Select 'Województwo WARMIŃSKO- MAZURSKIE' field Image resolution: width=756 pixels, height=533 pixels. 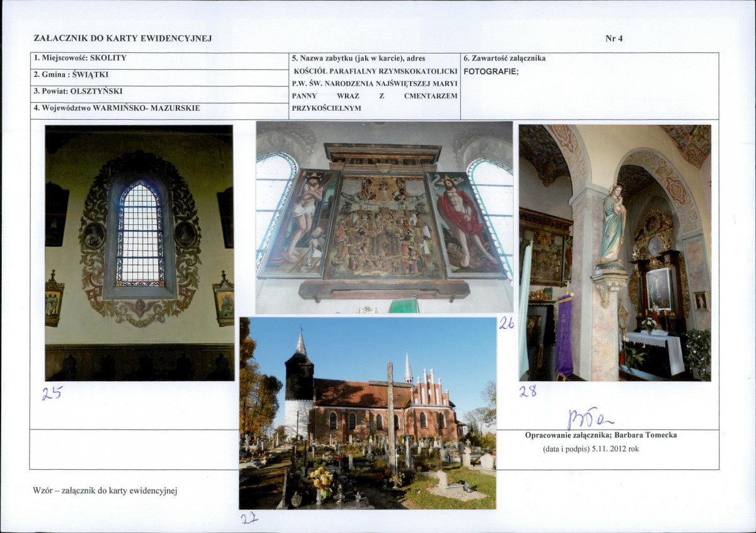159,111
